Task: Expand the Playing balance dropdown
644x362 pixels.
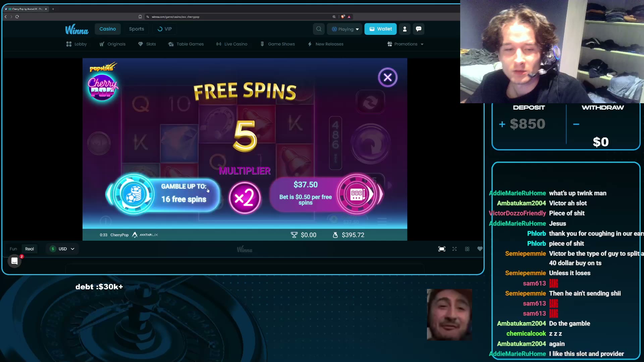Action: [345, 29]
